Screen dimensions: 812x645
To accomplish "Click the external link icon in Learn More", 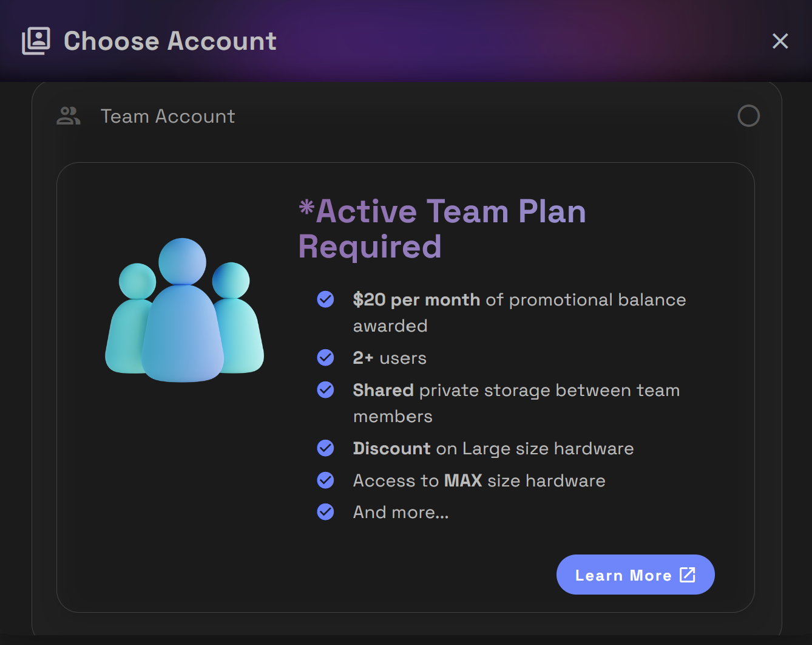I will tap(688, 575).
